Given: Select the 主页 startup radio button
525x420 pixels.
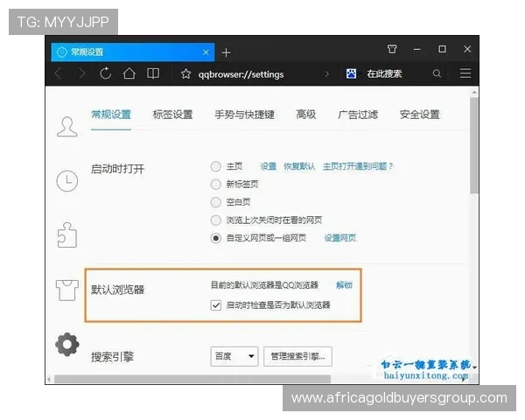Looking at the screenshot, I should click(215, 166).
